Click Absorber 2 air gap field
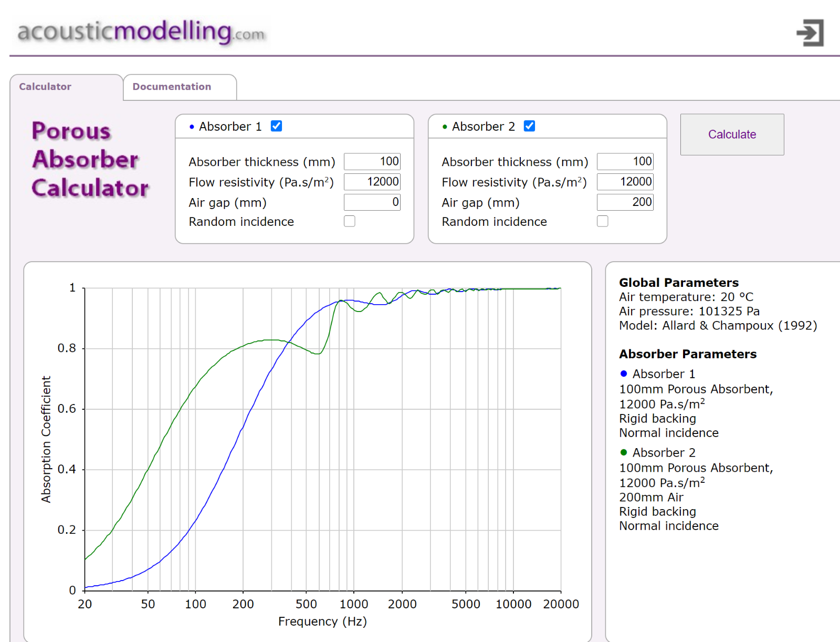This screenshot has height=642, width=840. 625,202
